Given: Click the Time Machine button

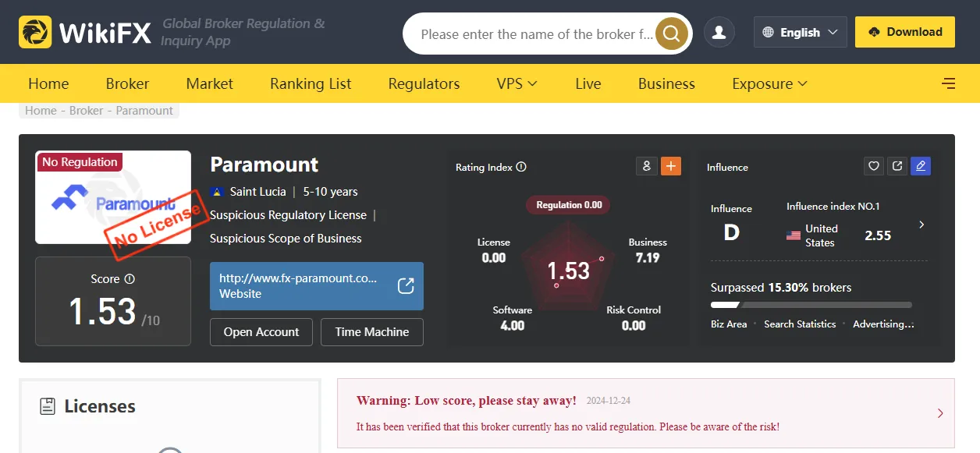Looking at the screenshot, I should (371, 332).
